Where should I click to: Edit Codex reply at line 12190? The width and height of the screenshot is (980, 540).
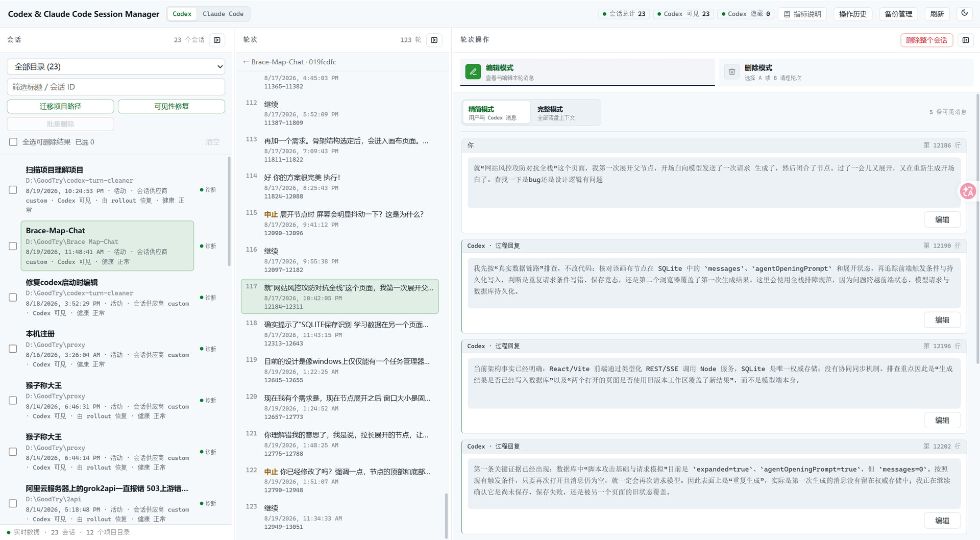click(942, 320)
